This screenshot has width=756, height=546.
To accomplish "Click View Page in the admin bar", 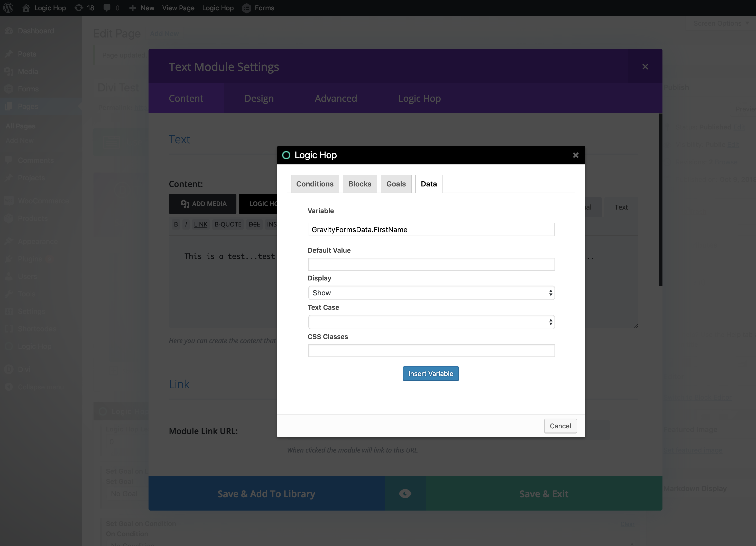I will (x=178, y=8).
